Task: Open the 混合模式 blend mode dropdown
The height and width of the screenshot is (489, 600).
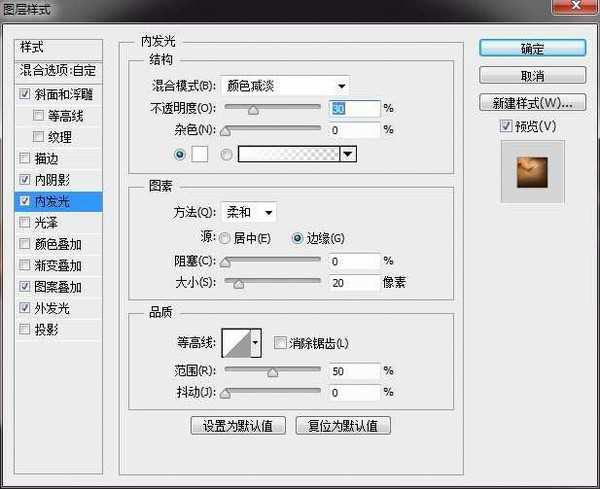Action: pos(285,85)
